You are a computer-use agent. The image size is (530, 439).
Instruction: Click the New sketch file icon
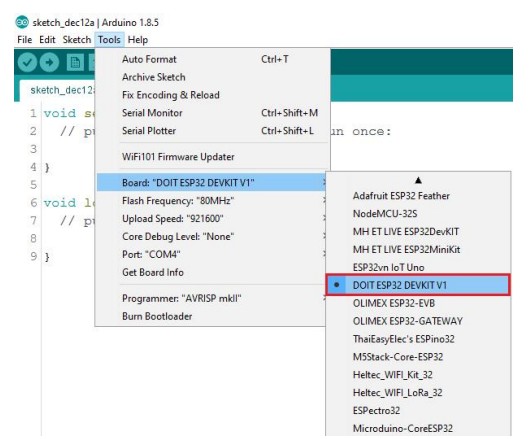pos(75,63)
